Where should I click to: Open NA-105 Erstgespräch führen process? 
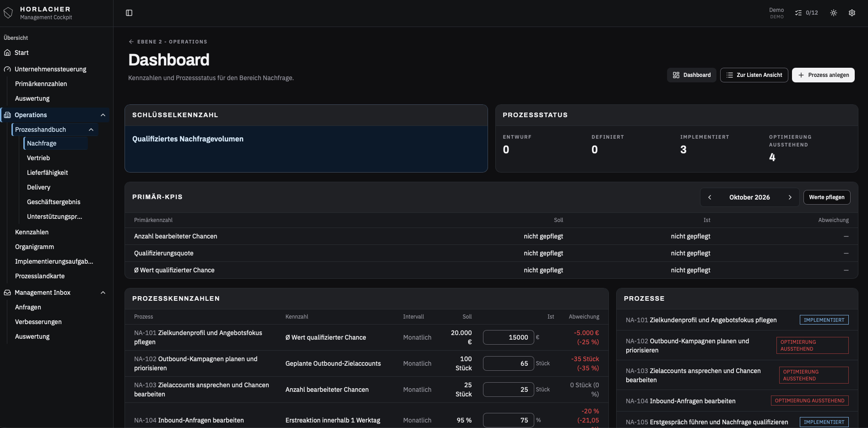(707, 422)
